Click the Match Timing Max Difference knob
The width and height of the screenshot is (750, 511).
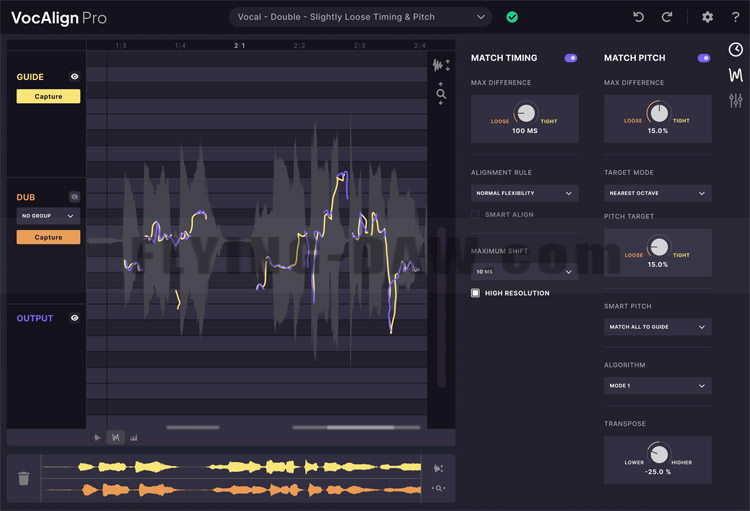pos(526,113)
